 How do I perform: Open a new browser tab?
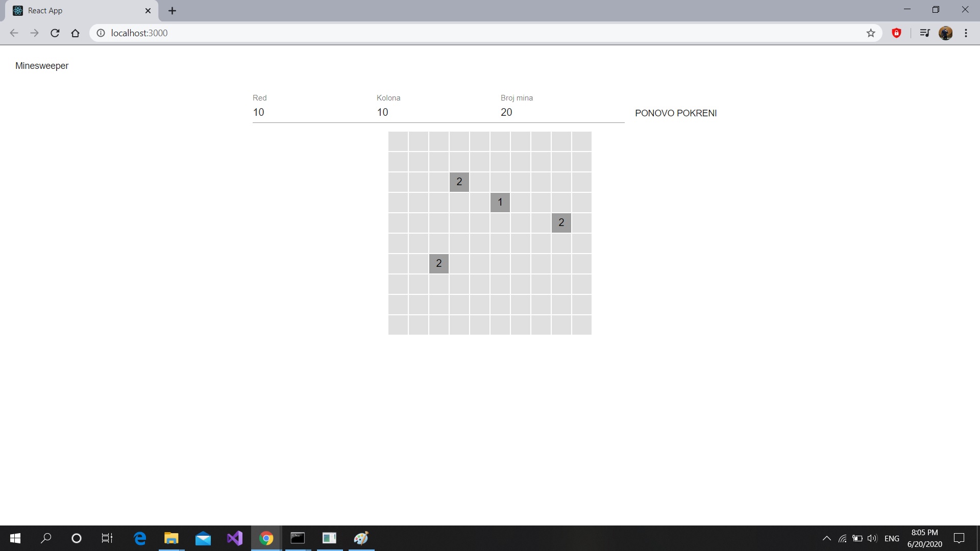point(172,11)
